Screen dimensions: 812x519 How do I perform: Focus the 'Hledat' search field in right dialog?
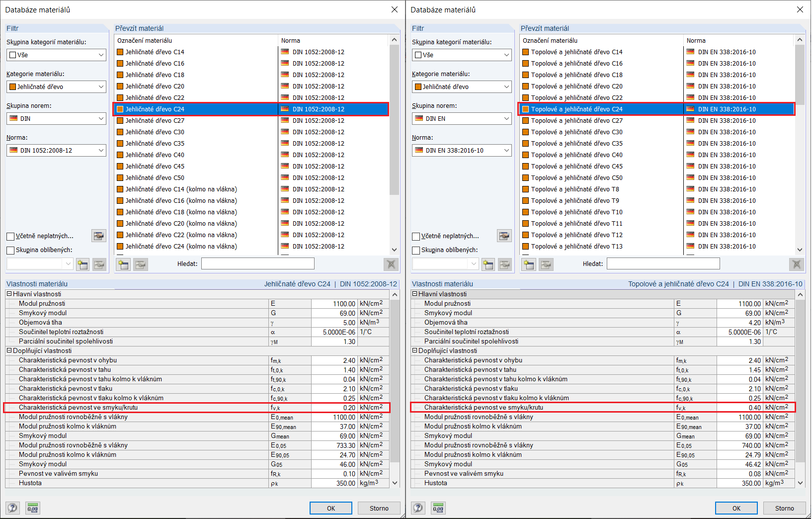663,264
